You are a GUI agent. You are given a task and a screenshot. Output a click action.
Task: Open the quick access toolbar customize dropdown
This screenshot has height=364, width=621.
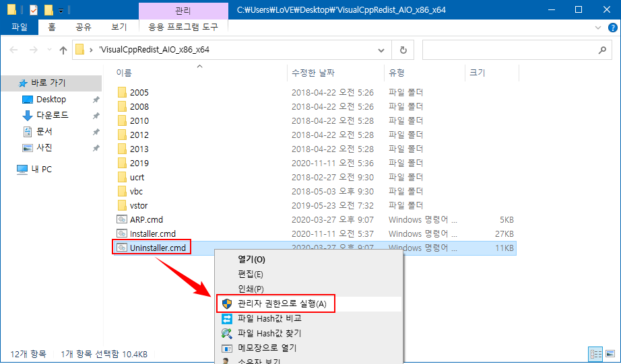tap(61, 11)
